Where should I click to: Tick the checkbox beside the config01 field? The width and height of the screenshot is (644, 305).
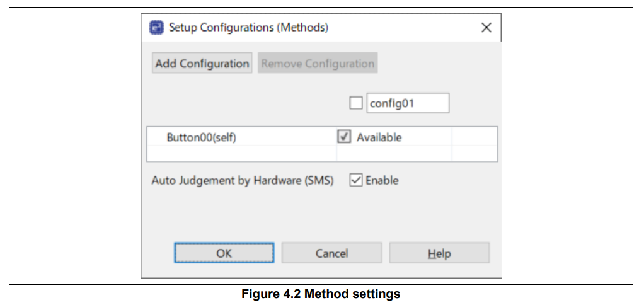[x=355, y=103]
